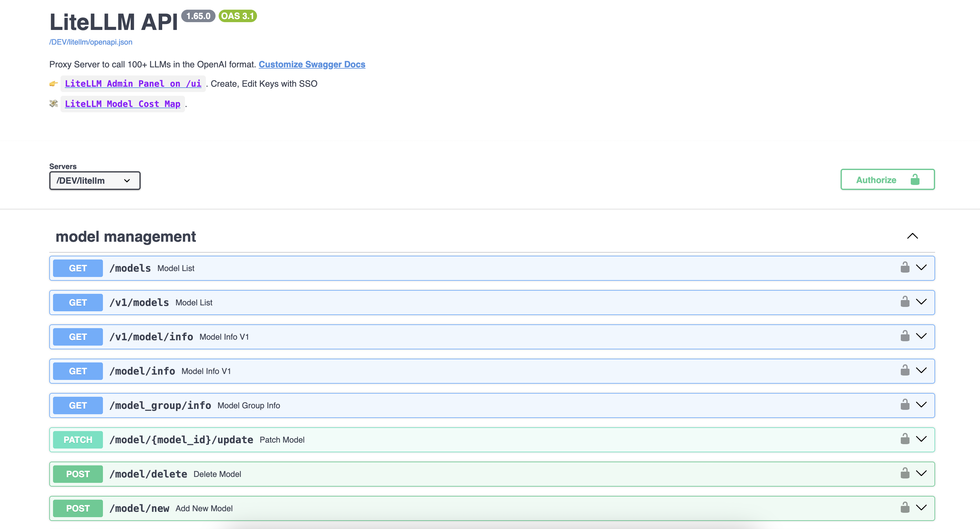Open LiteLLM Admin Panel on /ui link
The width and height of the screenshot is (980, 529).
133,84
